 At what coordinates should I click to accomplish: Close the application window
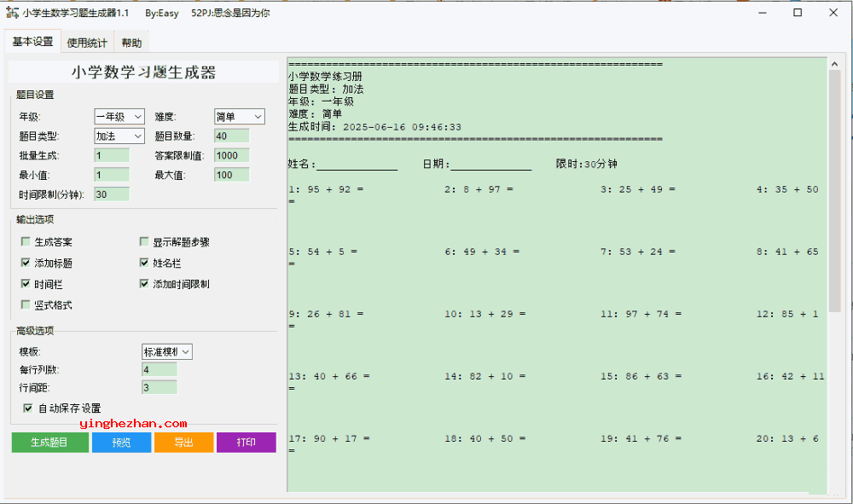point(833,13)
